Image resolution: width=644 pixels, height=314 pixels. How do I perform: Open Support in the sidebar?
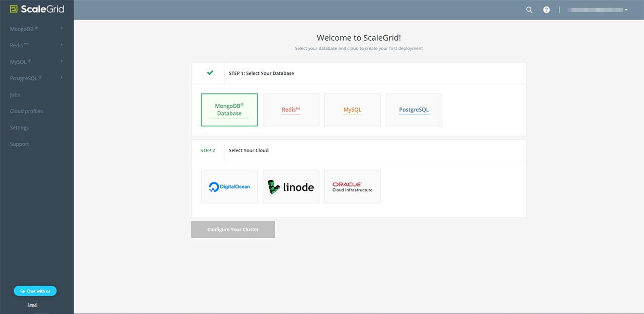point(20,144)
